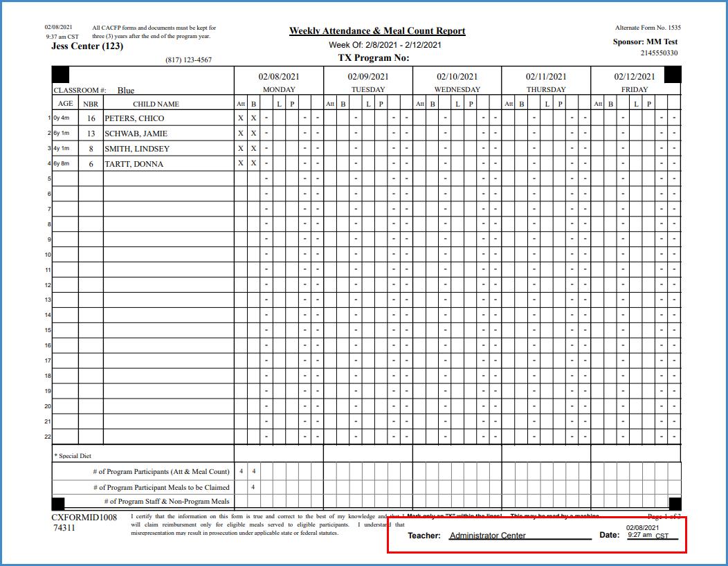Click Monday Att X mark for PETERS, CHICO

[241, 118]
